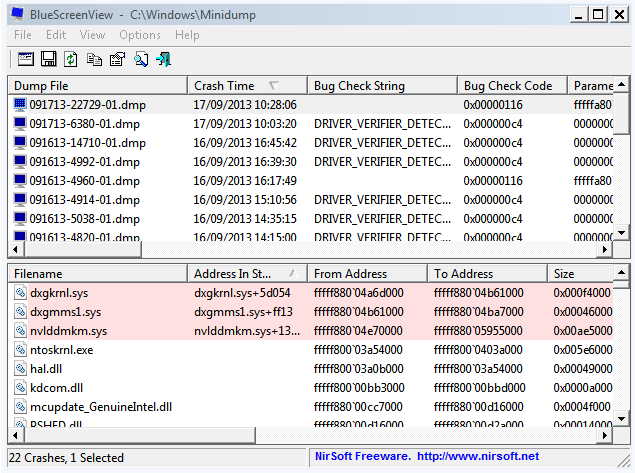Open the Advanced Options toolbar icon
This screenshot has width=635, height=473.
[26, 59]
